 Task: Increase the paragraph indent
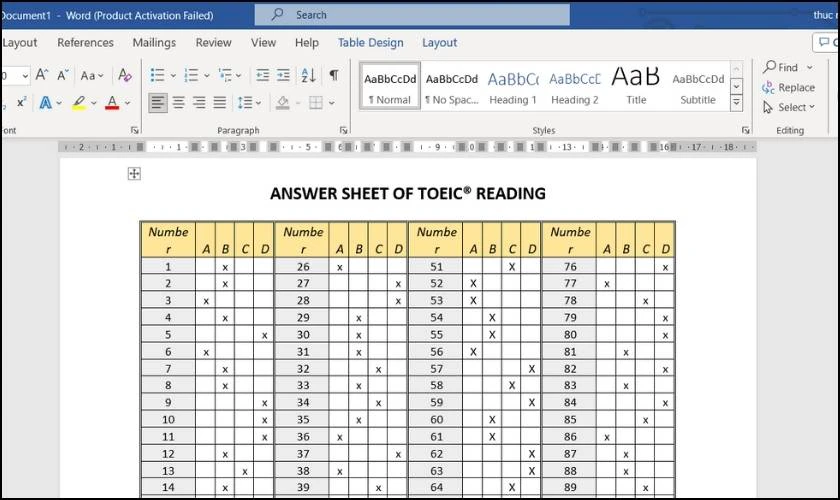tap(283, 75)
